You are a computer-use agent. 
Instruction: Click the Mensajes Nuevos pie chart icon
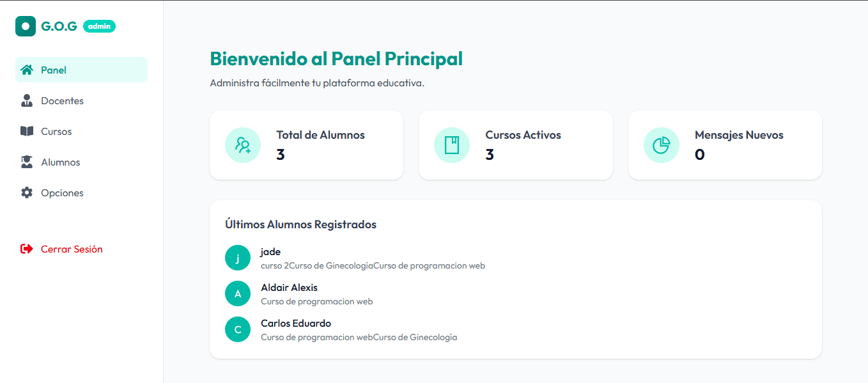click(661, 145)
